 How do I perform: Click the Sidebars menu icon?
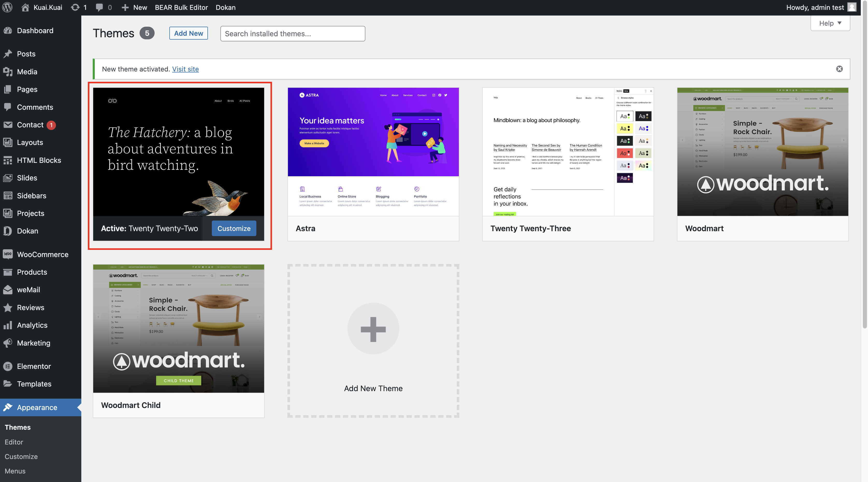point(8,196)
